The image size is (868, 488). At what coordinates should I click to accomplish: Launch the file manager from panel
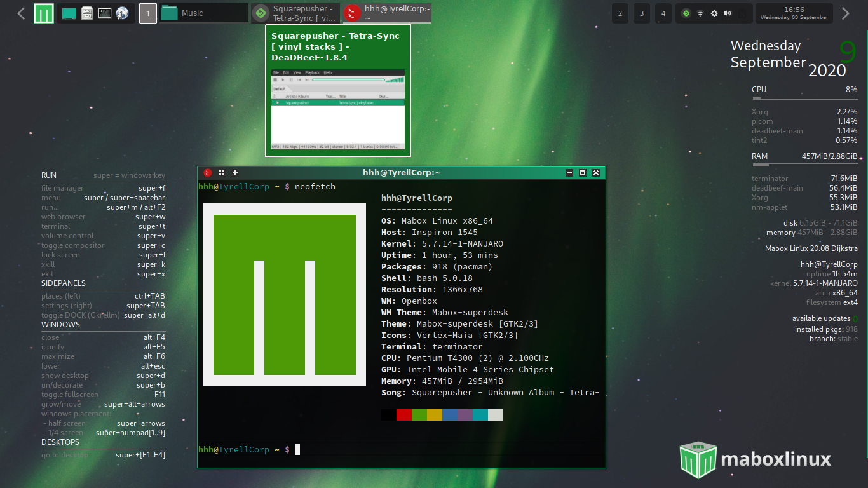pyautogui.click(x=87, y=13)
